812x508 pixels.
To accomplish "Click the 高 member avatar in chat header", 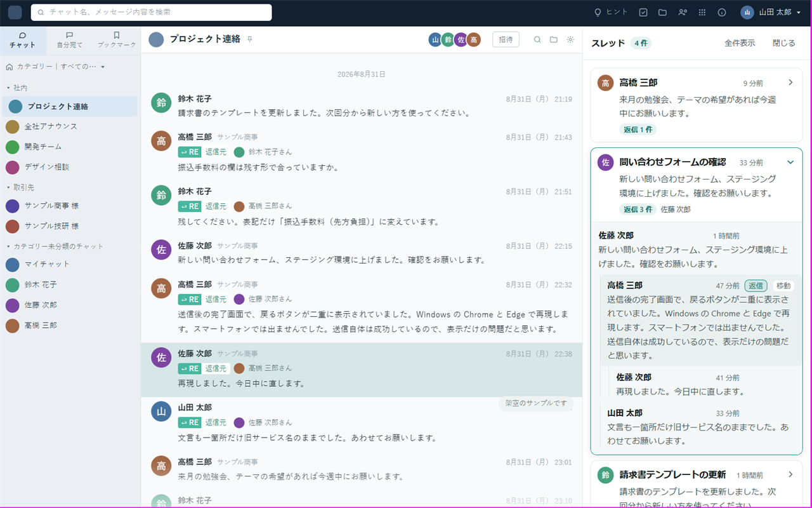I will tap(473, 40).
